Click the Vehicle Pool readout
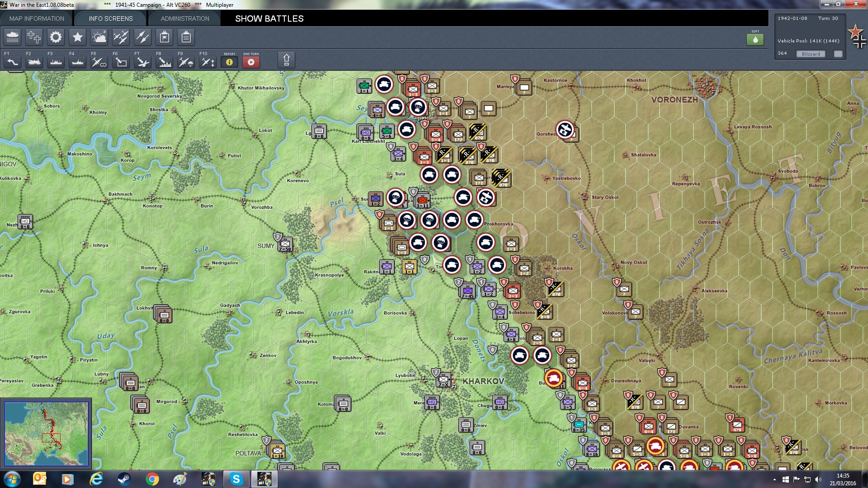The height and width of the screenshot is (488, 868). [808, 41]
